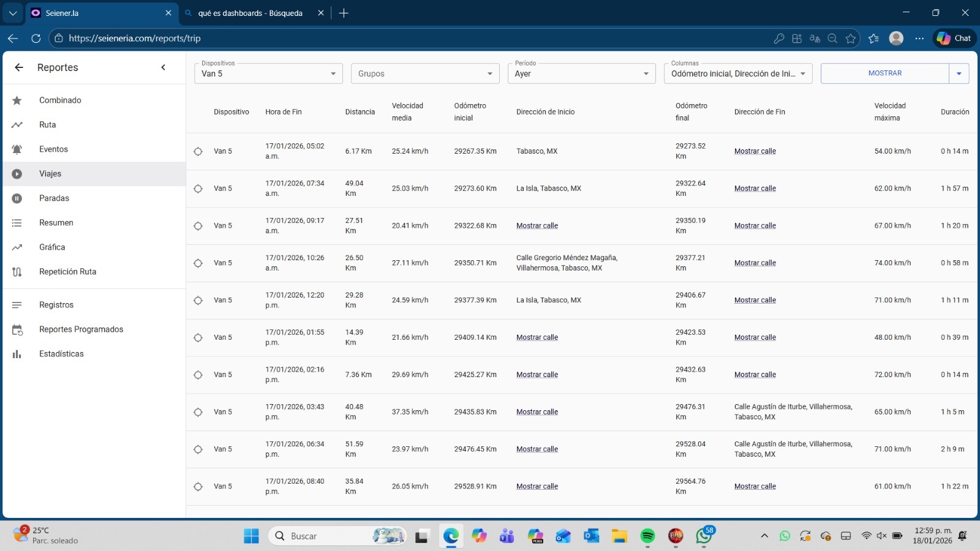The image size is (980, 551).
Task: Click the browser address bar URL
Action: [135, 38]
